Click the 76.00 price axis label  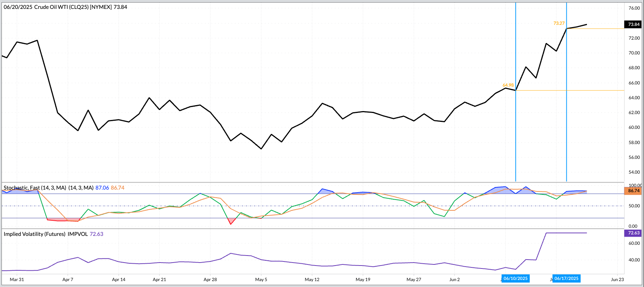tap(634, 8)
